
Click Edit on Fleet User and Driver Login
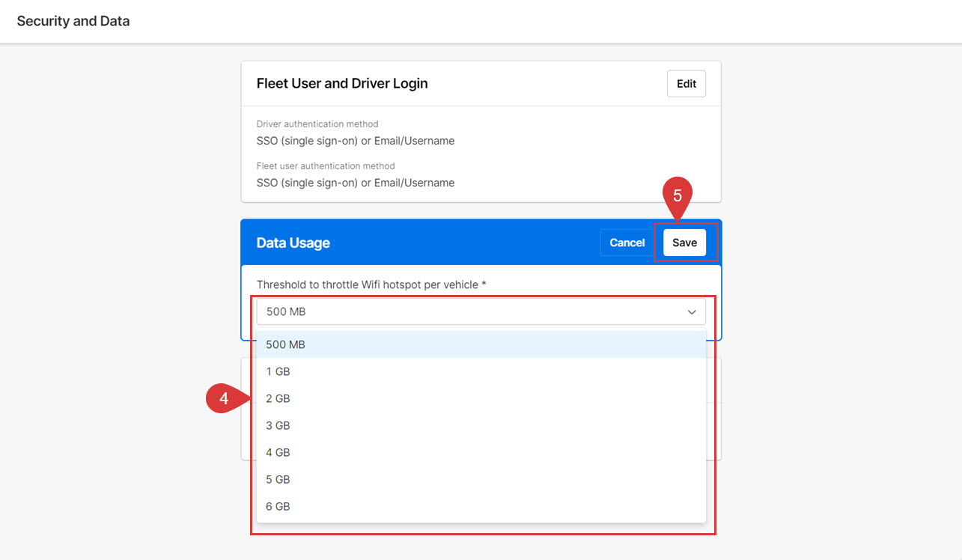pos(687,84)
